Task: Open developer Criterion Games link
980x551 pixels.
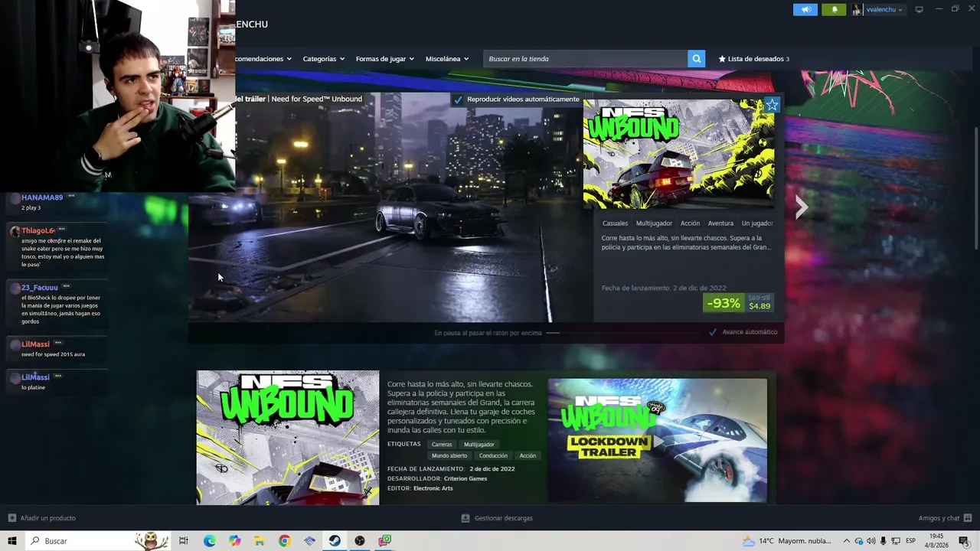Action: click(465, 479)
